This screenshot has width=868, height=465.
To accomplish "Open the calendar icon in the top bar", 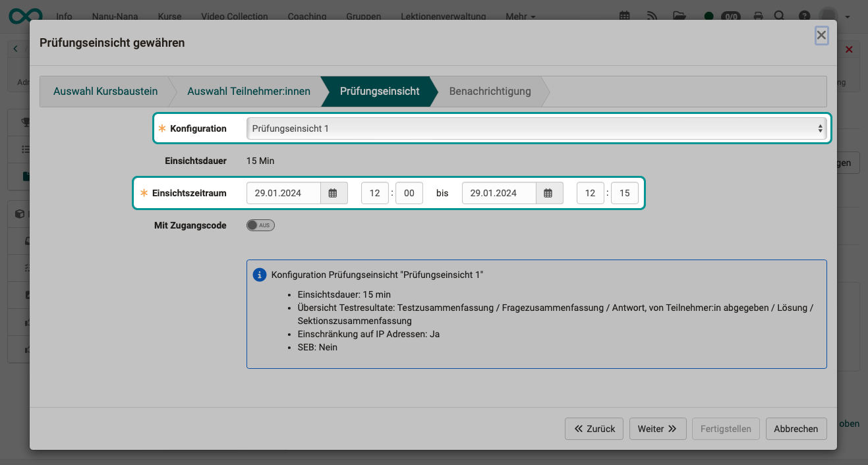I will point(624,14).
